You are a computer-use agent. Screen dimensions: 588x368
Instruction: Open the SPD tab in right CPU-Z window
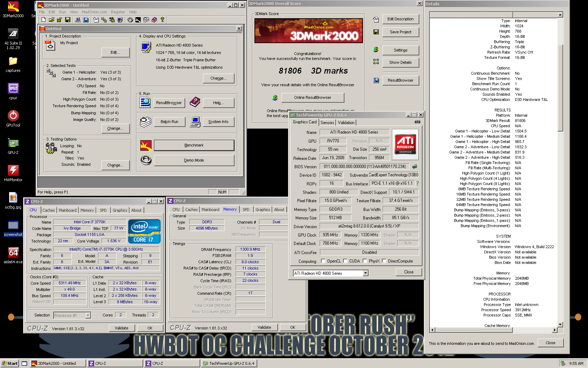point(246,210)
